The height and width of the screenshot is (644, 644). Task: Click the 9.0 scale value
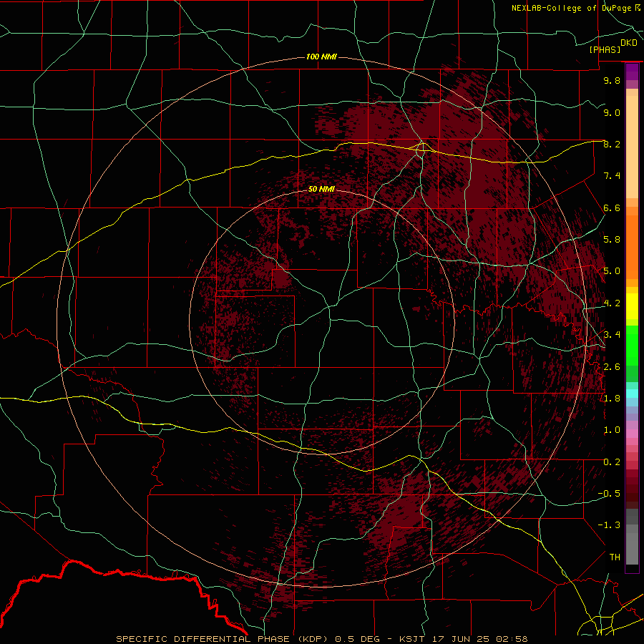(612, 112)
